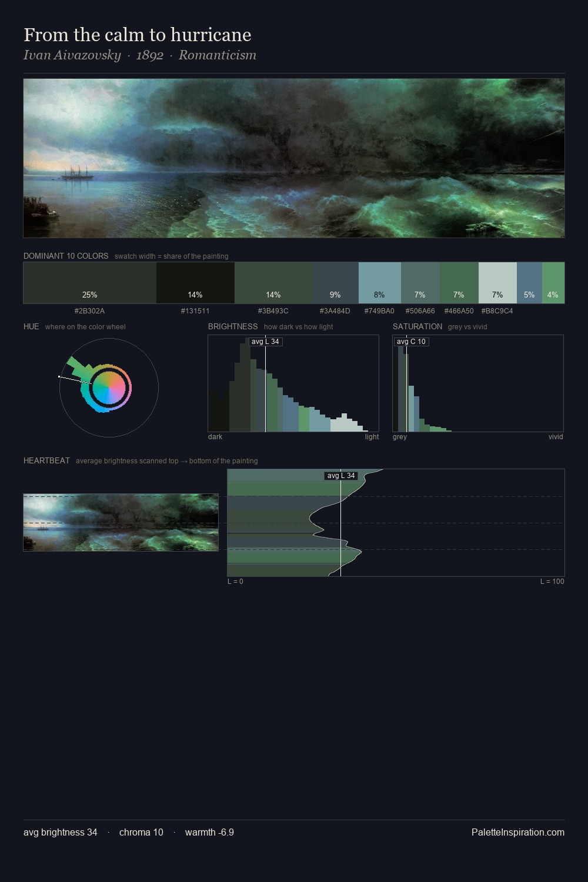Click the 14% near-black swatch #131511

(195, 283)
